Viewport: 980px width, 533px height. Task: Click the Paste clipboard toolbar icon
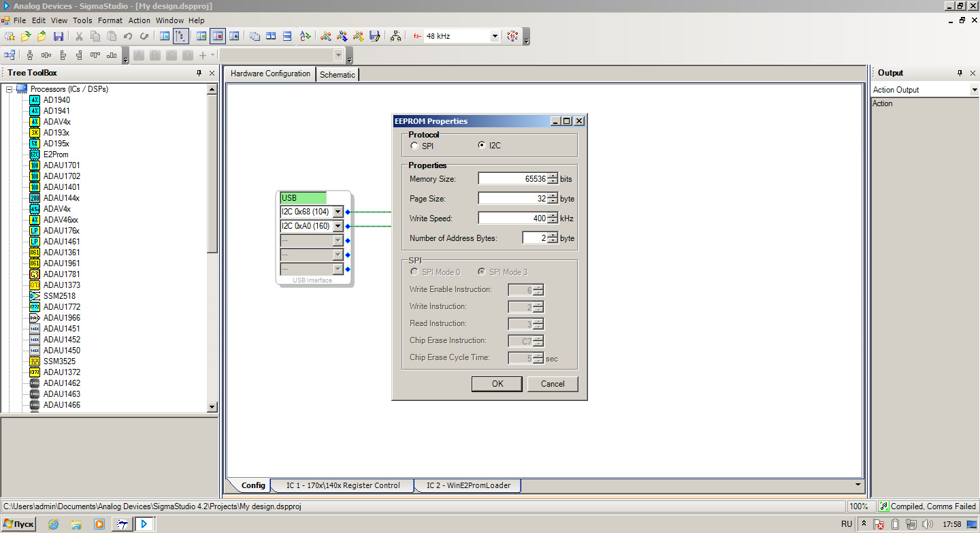(112, 36)
